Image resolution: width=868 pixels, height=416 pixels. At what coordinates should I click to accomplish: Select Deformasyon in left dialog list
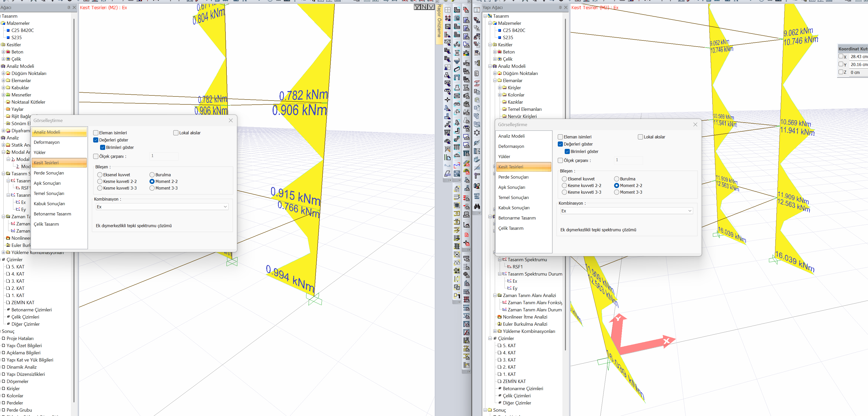(x=59, y=143)
